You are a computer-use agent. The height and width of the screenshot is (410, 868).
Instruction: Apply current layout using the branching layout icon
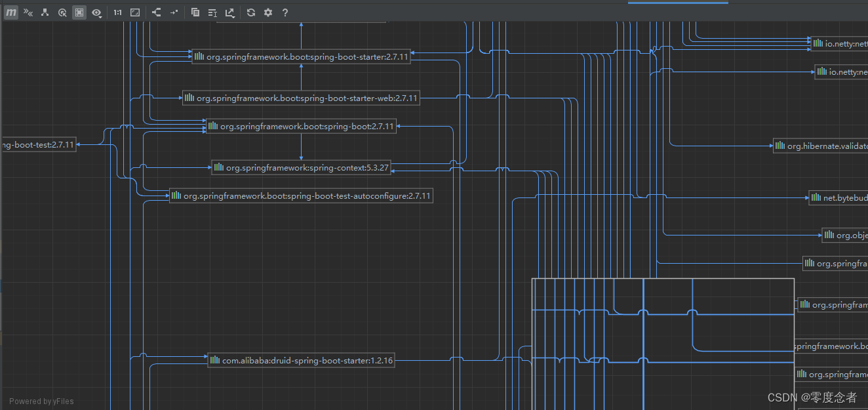156,12
